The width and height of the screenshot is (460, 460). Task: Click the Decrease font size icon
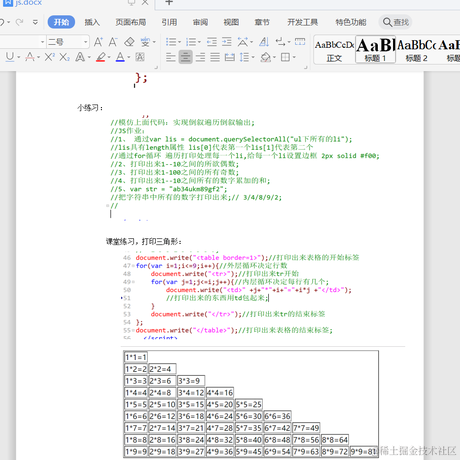(x=113, y=42)
